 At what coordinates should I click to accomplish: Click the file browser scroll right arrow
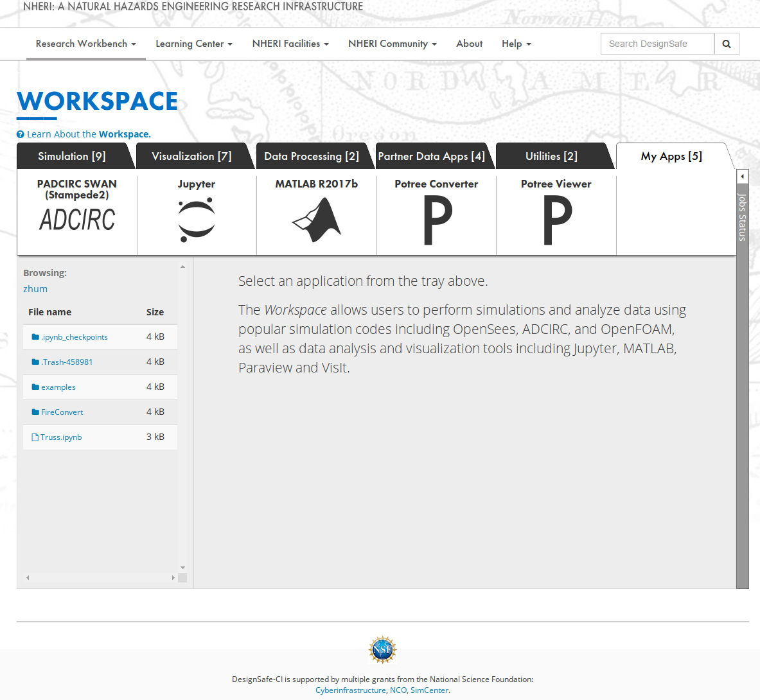173,577
